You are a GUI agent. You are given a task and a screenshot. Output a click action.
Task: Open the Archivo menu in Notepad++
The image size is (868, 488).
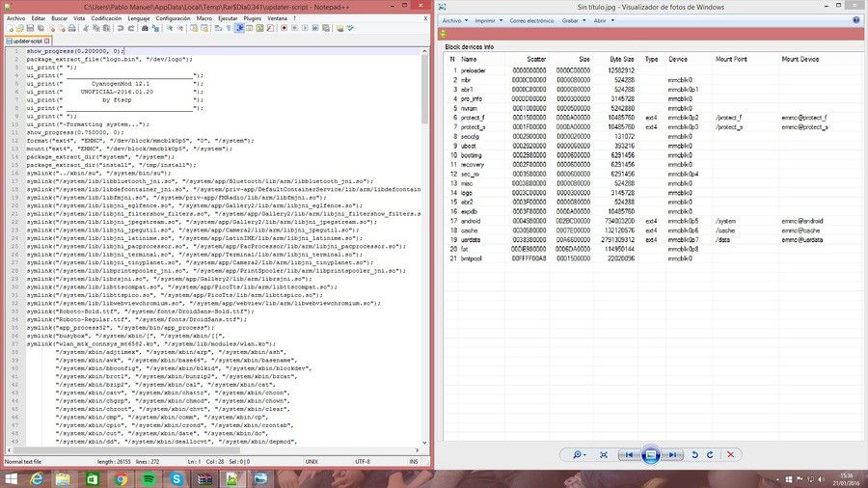(x=15, y=18)
